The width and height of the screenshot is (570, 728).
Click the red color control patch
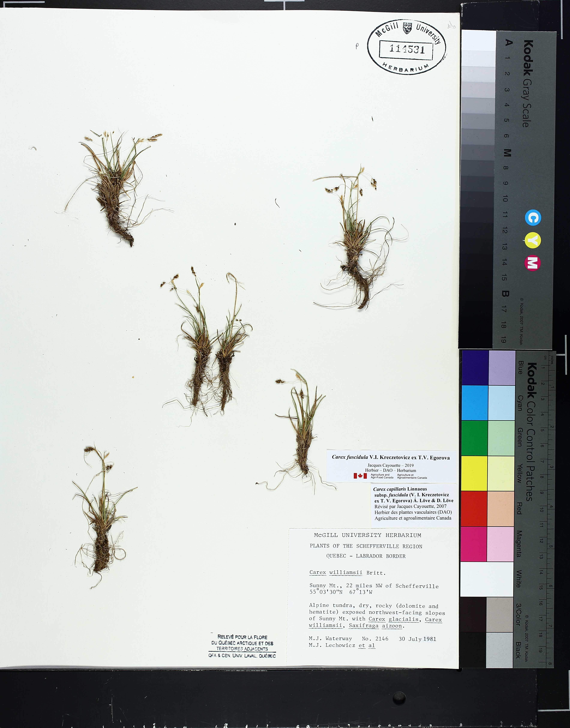[474, 509]
